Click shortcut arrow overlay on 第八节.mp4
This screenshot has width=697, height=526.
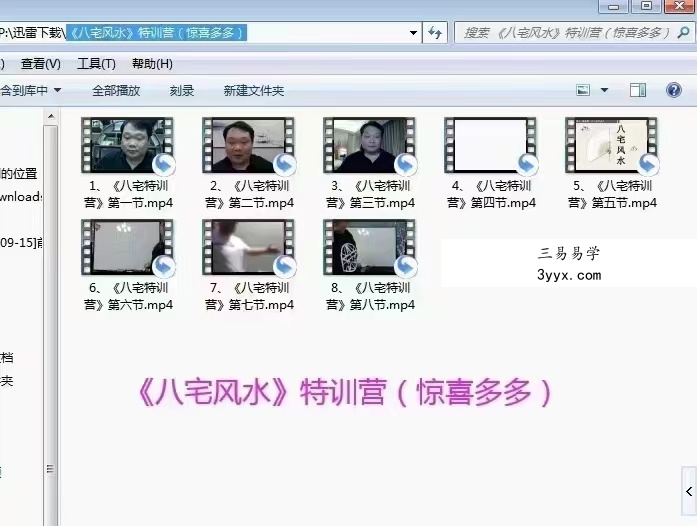(x=405, y=266)
